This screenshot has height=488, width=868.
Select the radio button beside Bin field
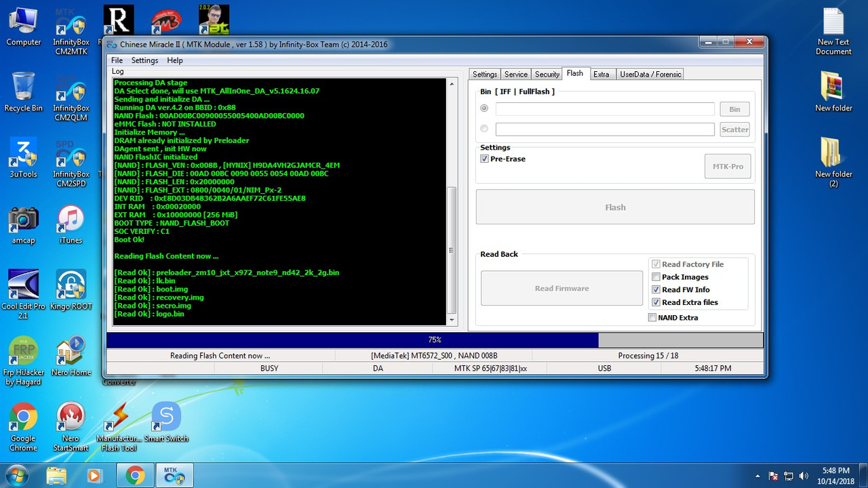(x=484, y=108)
